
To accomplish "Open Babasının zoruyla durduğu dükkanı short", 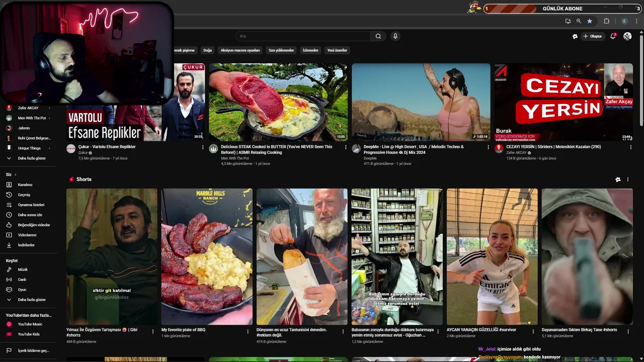I will point(397,257).
